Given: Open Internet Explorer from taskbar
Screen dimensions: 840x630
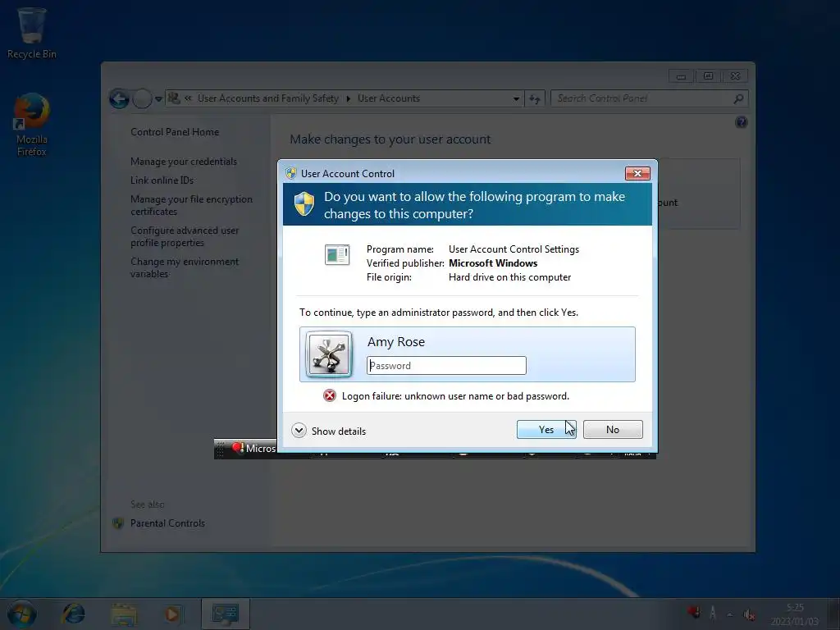Looking at the screenshot, I should [73, 614].
